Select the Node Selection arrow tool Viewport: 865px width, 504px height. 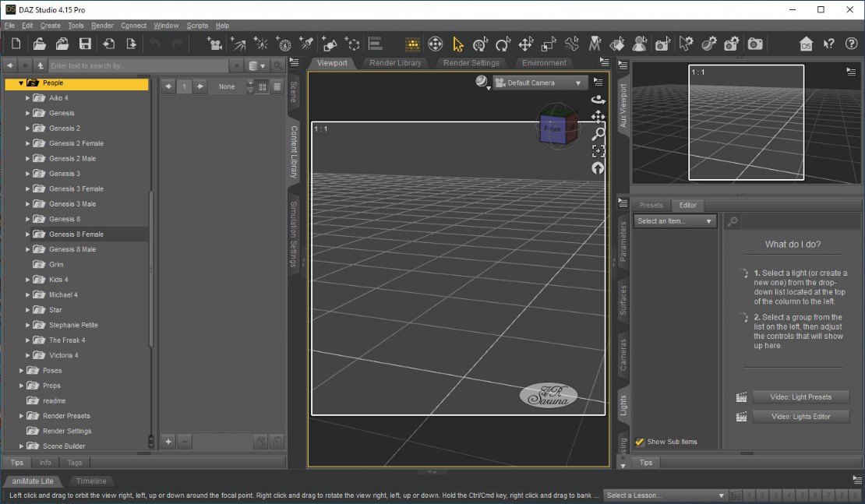coord(458,44)
